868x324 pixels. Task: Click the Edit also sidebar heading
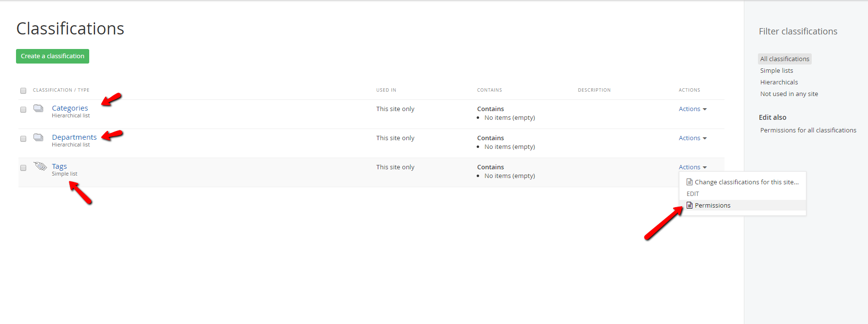772,117
